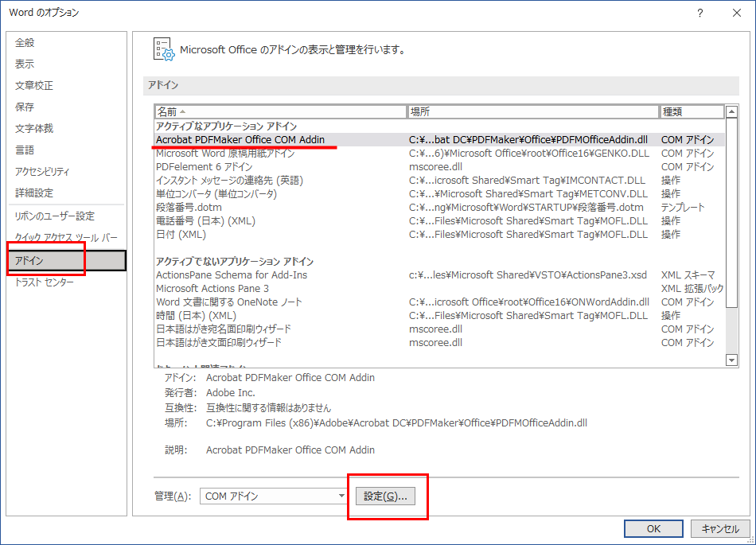Image resolution: width=756 pixels, height=545 pixels.
Task: Click the add-in list scrollbar thumb
Action: [731, 212]
